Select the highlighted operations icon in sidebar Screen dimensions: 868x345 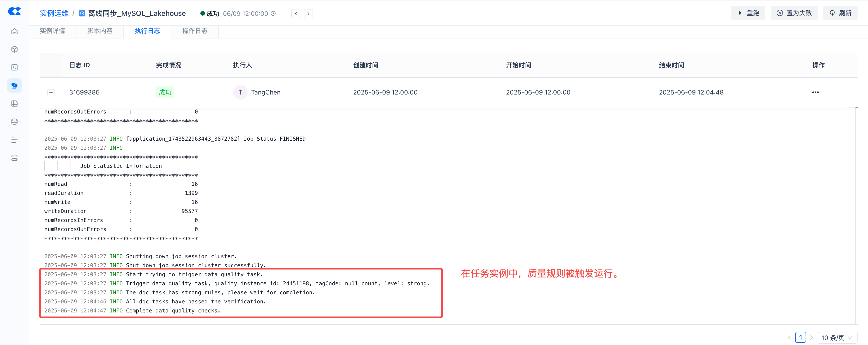(x=14, y=86)
